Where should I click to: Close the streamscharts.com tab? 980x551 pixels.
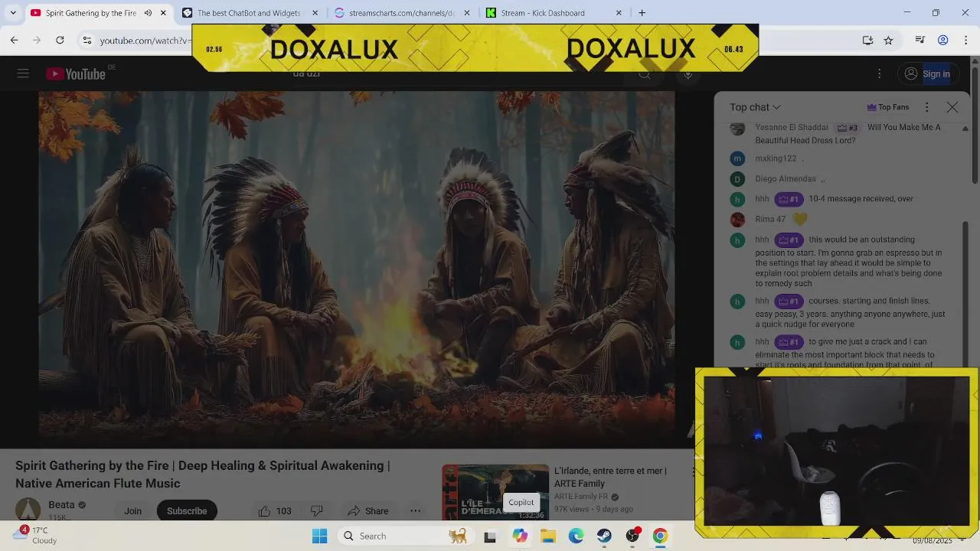coord(467,13)
